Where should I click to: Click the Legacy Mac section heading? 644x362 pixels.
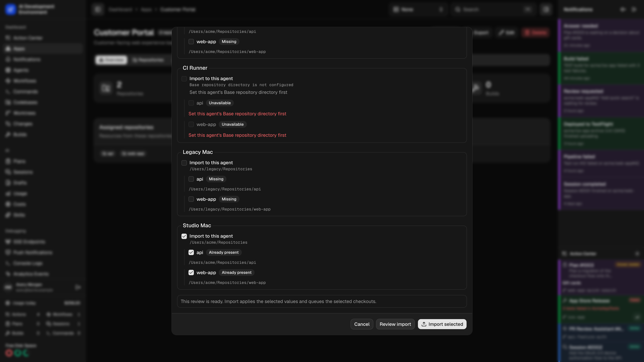click(198, 152)
